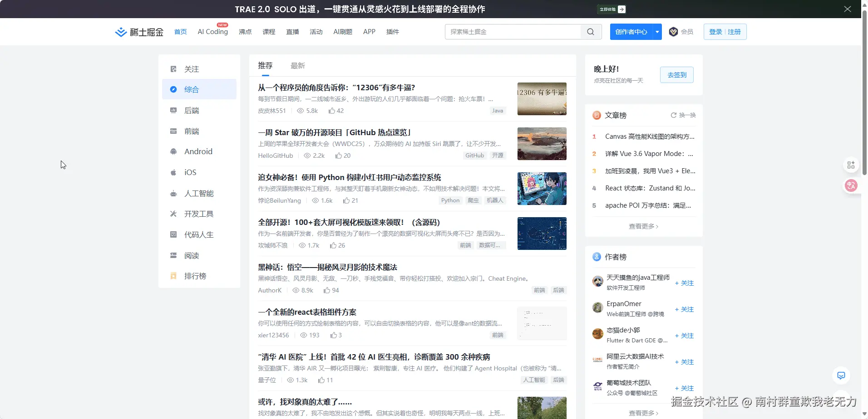Viewport: 868px width, 419px height.
Task: Open the APP nav item
Action: pyautogui.click(x=369, y=32)
